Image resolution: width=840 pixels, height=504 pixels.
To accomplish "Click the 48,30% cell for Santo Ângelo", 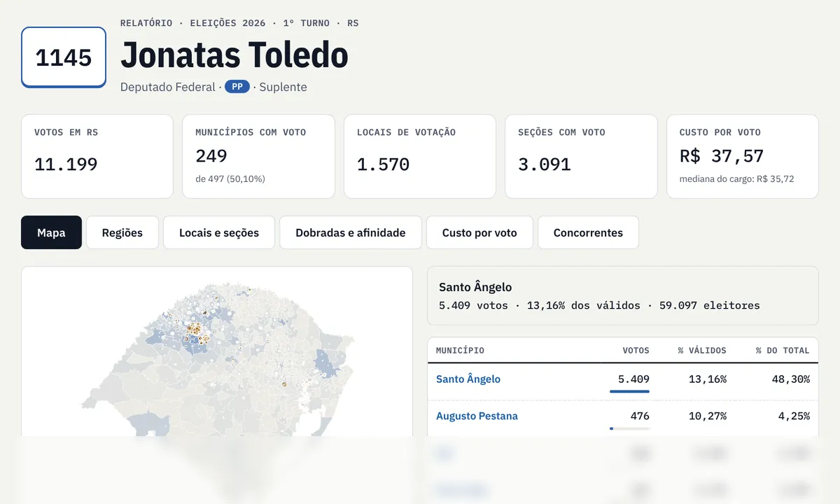I will (x=790, y=379).
